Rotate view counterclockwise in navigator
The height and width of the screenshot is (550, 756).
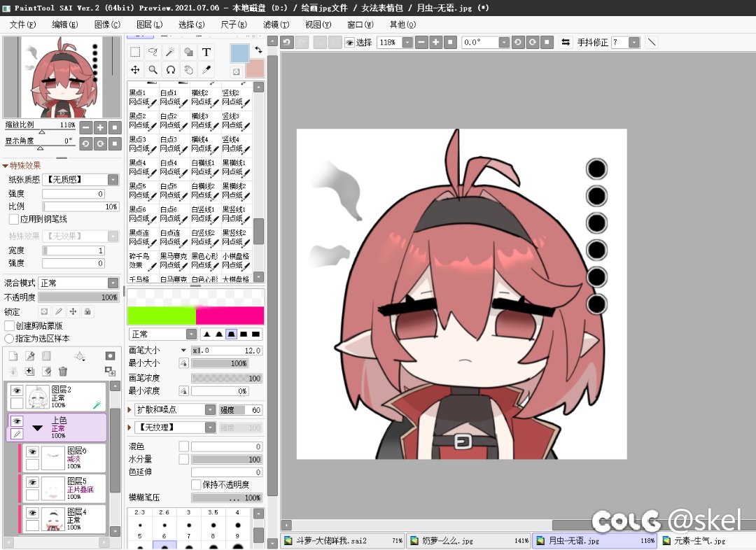[x=86, y=143]
